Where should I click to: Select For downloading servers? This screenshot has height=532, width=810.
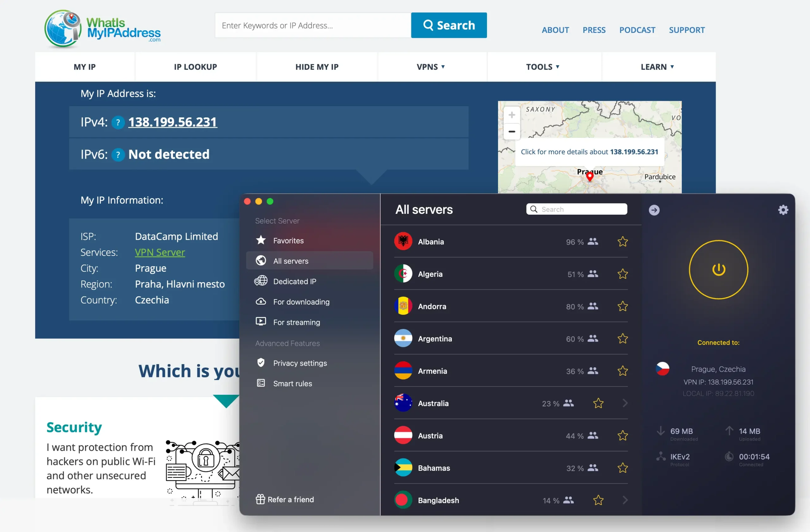301,302
